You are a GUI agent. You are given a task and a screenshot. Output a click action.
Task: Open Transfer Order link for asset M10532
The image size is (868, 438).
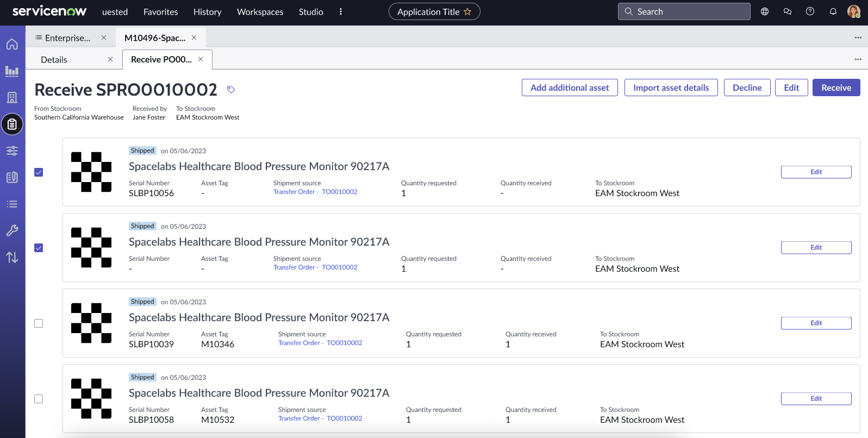pos(320,418)
